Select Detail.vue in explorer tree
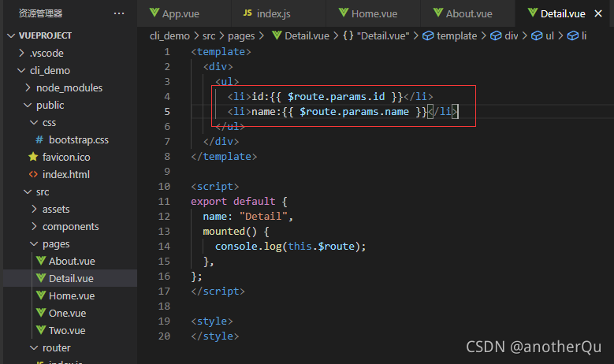Screen dimensions: 614x364 [x=70, y=278]
